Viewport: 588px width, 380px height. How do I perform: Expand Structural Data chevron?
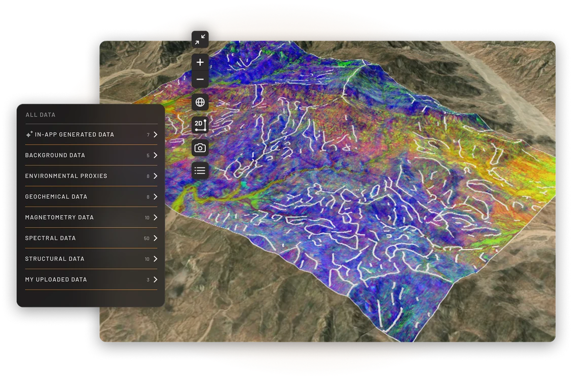[x=155, y=259]
